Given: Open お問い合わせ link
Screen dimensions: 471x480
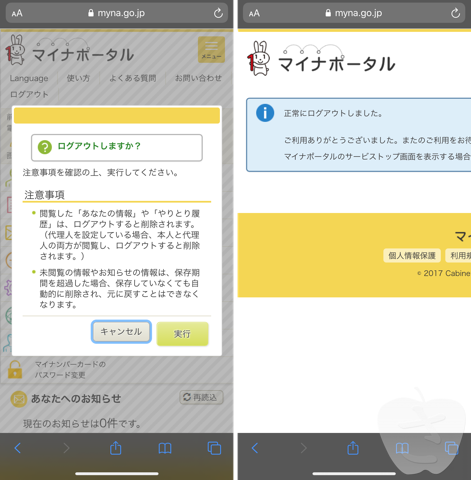Looking at the screenshot, I should (x=198, y=78).
